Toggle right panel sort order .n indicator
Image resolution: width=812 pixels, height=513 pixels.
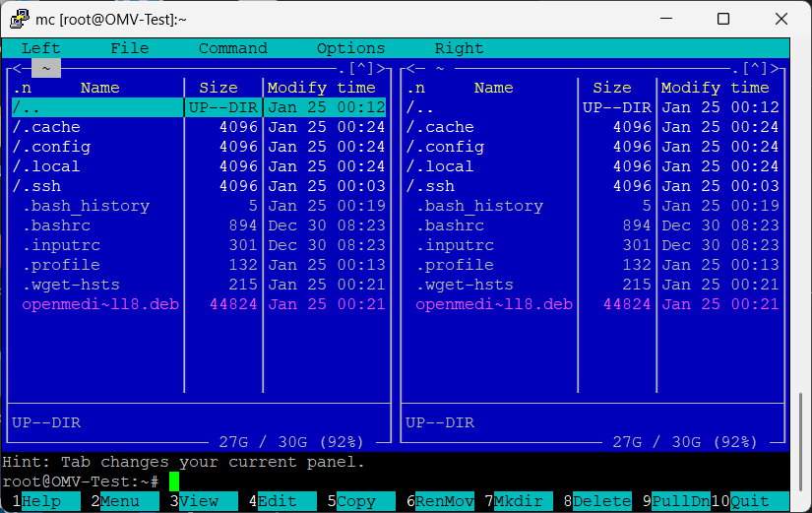[415, 88]
